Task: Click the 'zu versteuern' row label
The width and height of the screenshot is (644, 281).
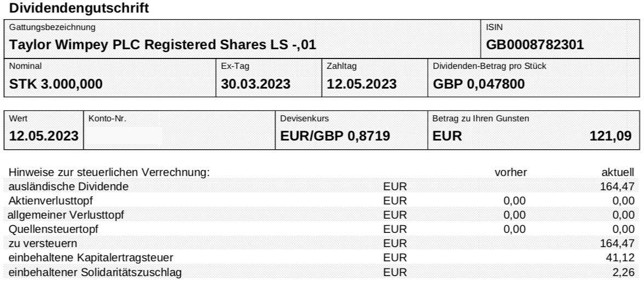Action: [43, 243]
